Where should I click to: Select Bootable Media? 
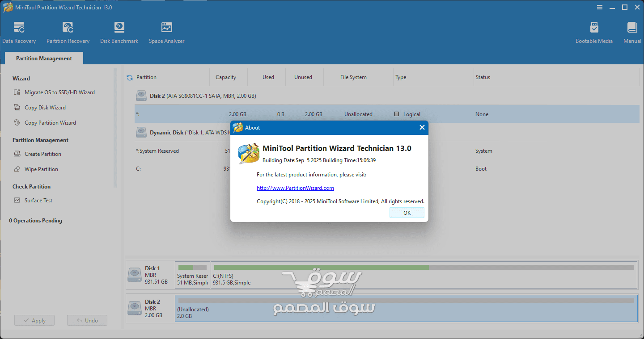click(x=594, y=31)
